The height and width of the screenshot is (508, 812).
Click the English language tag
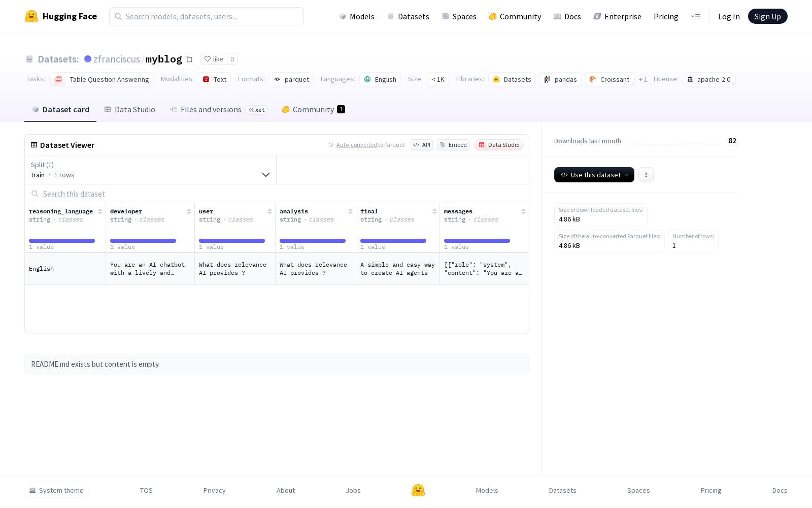coord(380,79)
